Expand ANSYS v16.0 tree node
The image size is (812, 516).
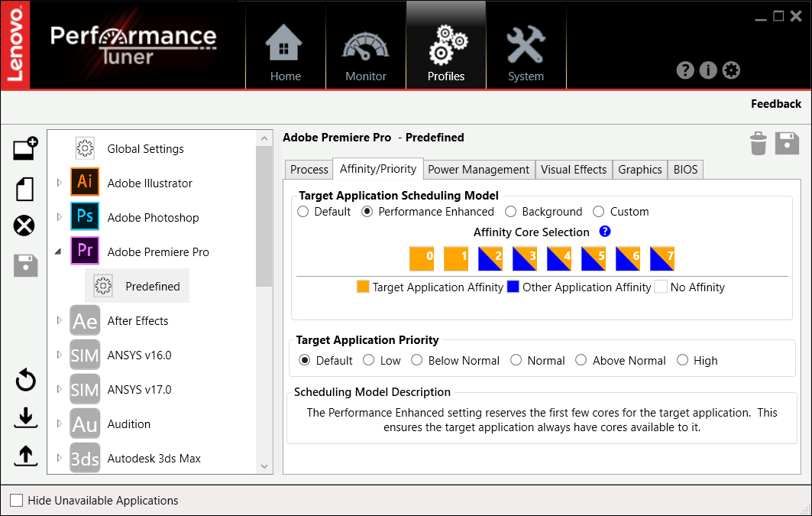[59, 355]
